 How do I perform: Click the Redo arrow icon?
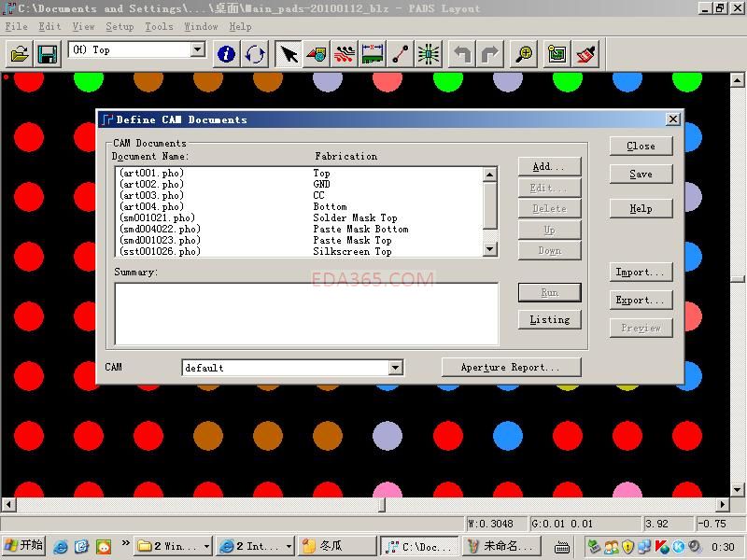point(490,54)
